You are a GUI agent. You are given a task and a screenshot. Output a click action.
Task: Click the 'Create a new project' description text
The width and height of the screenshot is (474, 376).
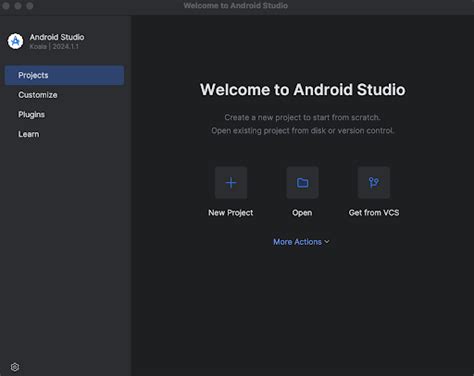[x=302, y=117]
